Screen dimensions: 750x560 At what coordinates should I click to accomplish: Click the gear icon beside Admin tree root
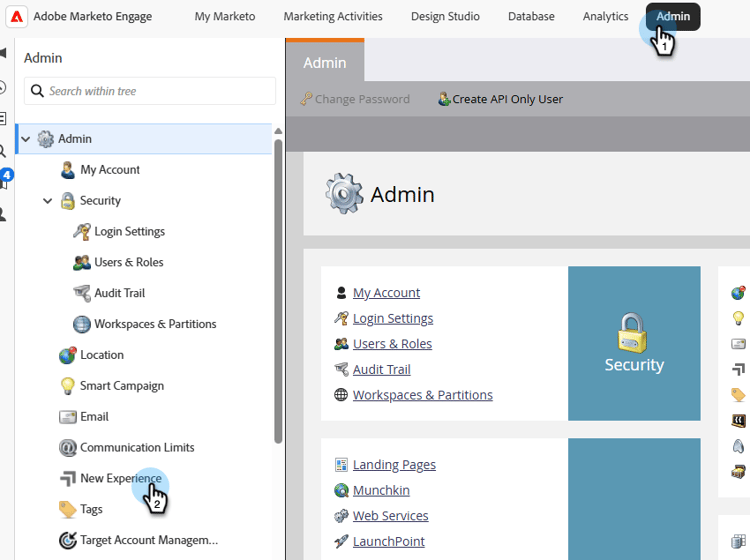pyautogui.click(x=45, y=139)
